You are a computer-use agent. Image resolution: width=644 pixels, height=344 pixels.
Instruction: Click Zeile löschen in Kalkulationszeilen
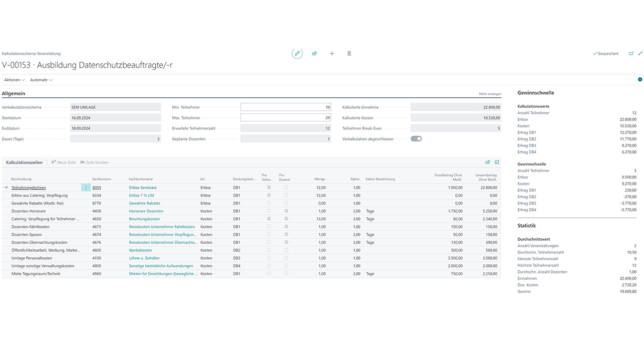pos(94,163)
